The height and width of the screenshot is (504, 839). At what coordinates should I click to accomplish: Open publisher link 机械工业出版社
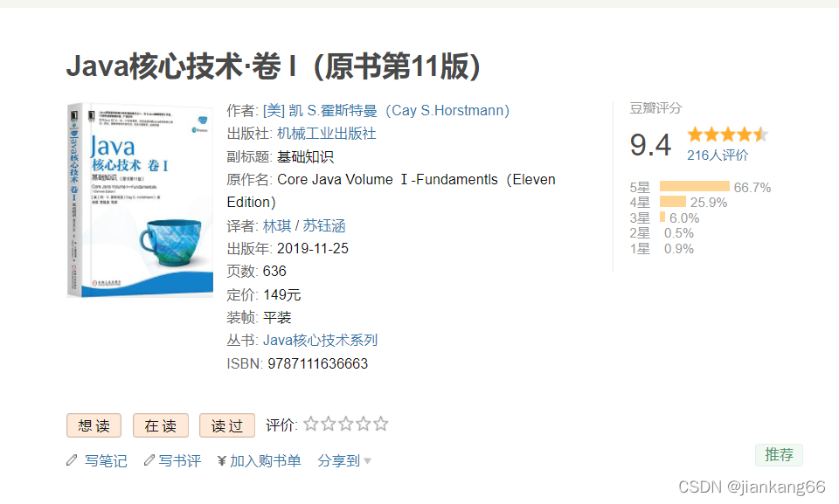[x=326, y=134]
